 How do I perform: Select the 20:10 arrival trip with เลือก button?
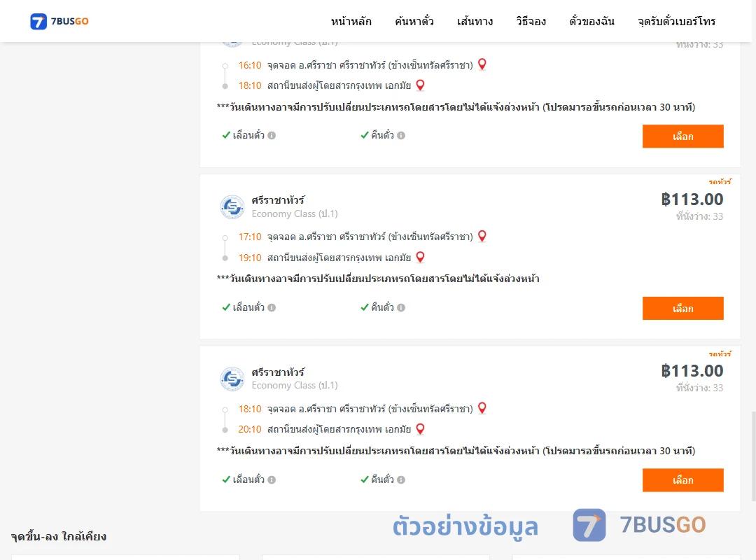pos(682,480)
